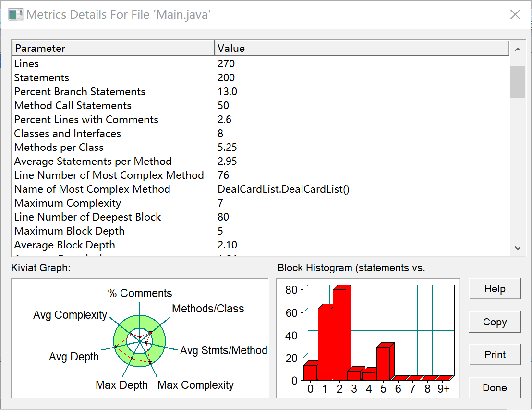Image resolution: width=532 pixels, height=410 pixels.
Task: Select the Classes and Interfaces row
Action: click(261, 133)
